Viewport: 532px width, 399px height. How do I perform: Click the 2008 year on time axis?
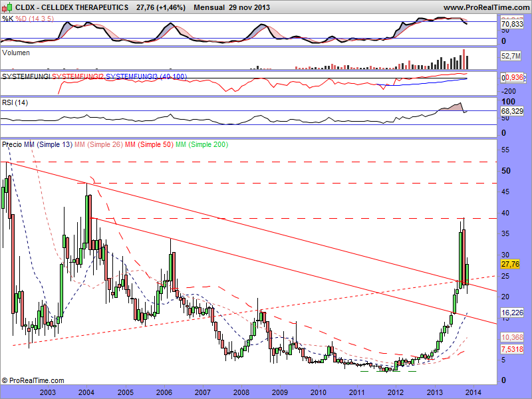coord(241,392)
